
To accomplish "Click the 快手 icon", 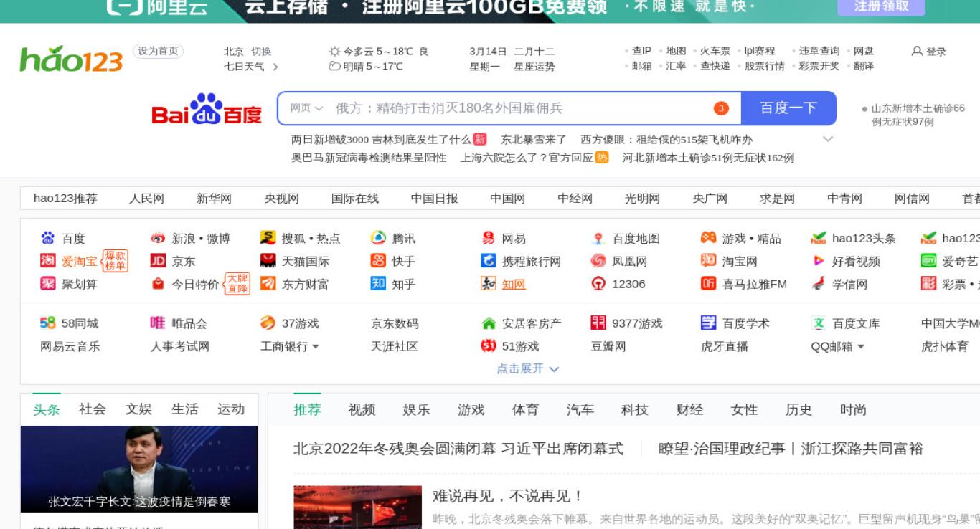I will pyautogui.click(x=378, y=261).
